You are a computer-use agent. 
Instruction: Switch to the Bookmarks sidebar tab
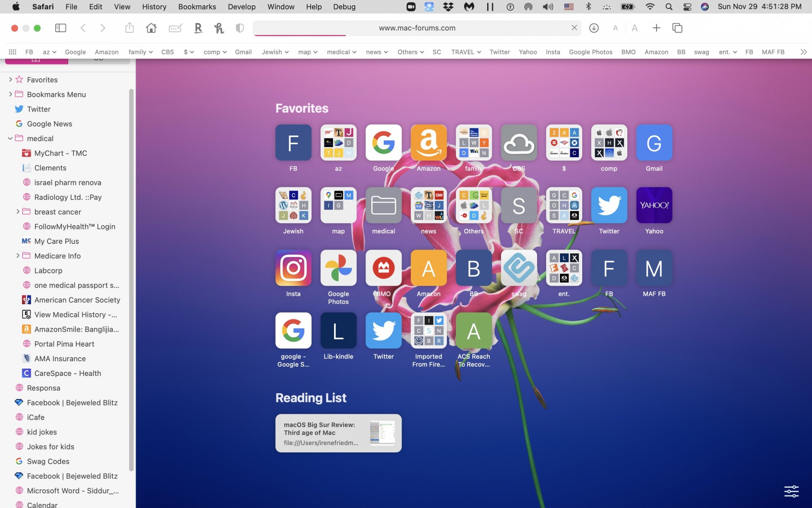[36, 61]
